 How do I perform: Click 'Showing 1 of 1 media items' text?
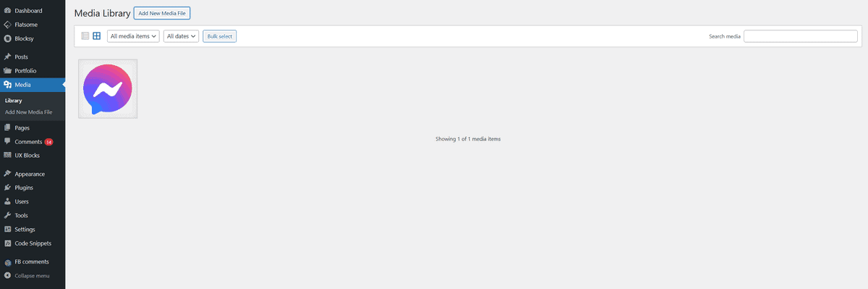pyautogui.click(x=468, y=138)
